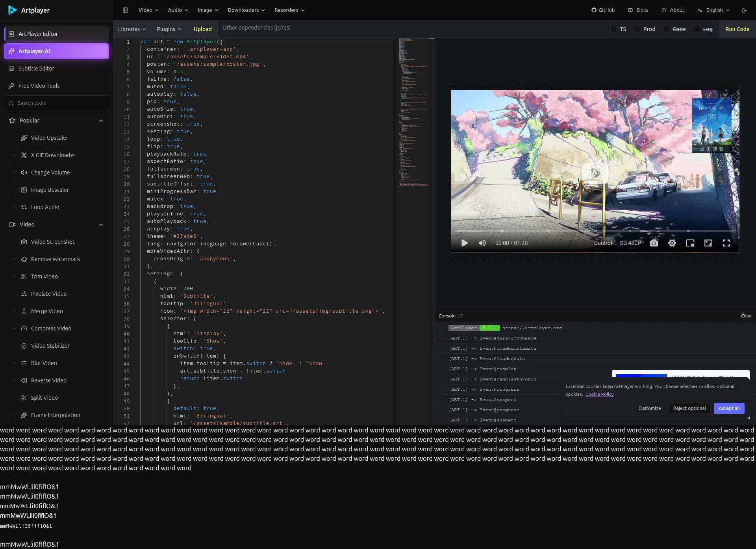The height and width of the screenshot is (549, 756).
Task: Open Free Video Tools in sidebar
Action: (x=56, y=86)
